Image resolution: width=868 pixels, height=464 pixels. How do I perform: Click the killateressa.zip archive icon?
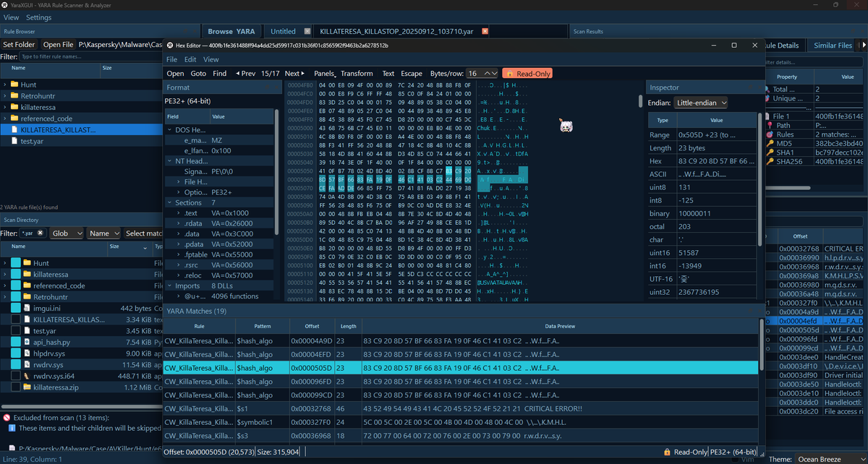pos(27,387)
